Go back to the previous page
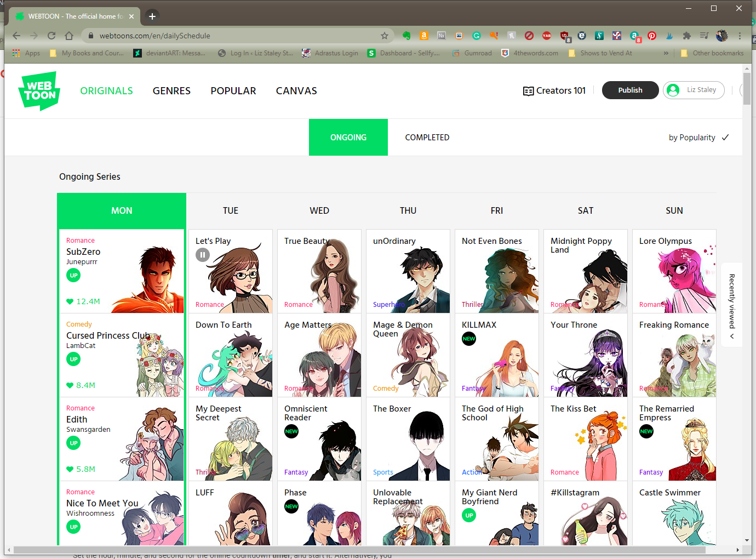Viewport: 756px width, 559px height. coord(16,36)
